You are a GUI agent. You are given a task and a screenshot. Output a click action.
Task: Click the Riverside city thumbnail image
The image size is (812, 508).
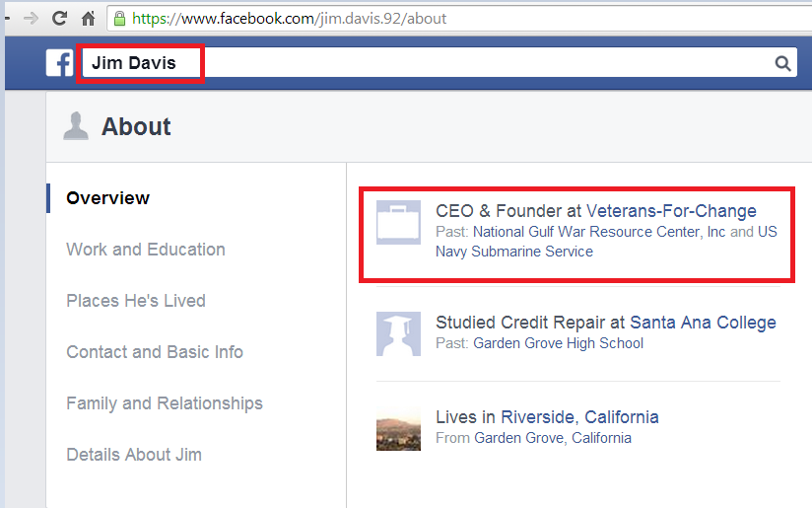point(398,429)
